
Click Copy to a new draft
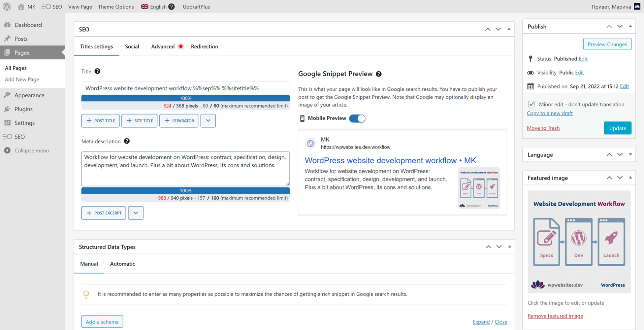[x=550, y=113]
